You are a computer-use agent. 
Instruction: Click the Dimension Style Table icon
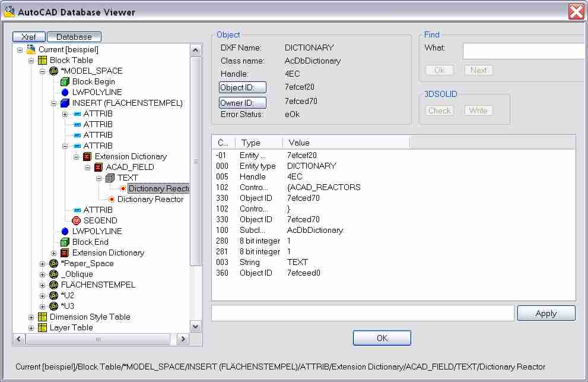tap(42, 317)
